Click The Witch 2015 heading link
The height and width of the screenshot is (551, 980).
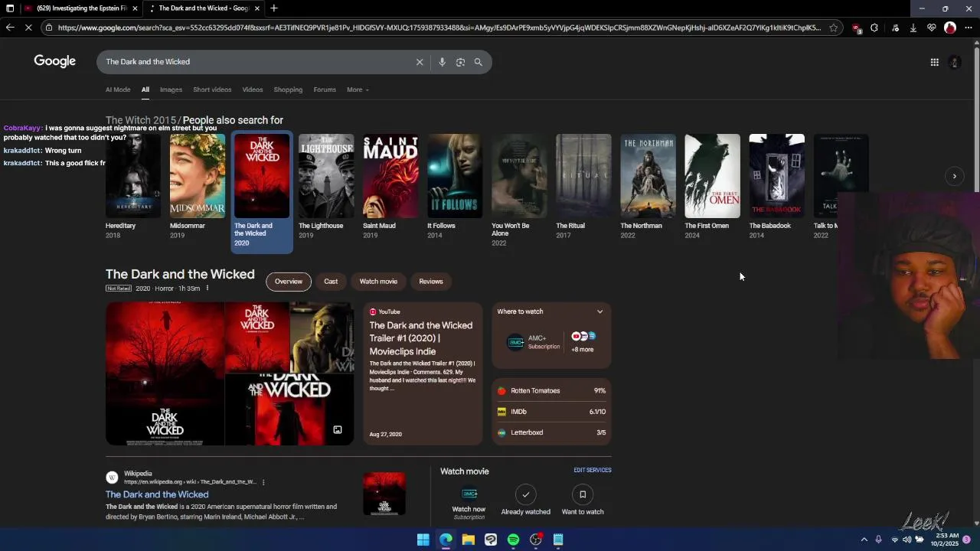[141, 120]
